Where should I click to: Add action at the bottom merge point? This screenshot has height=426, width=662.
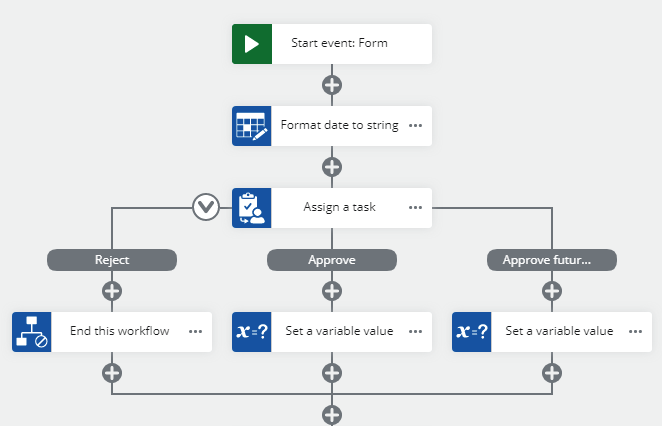(x=332, y=414)
